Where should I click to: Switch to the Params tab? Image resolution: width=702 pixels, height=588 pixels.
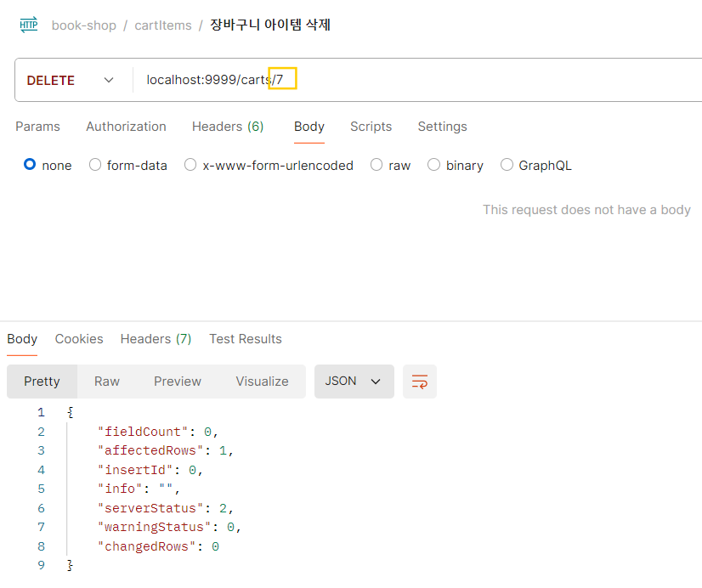click(x=37, y=127)
